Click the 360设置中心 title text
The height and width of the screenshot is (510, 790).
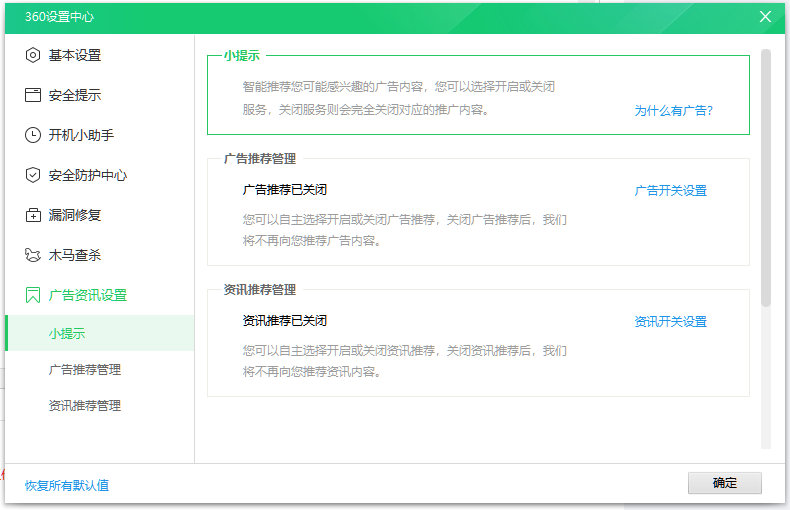point(59,17)
